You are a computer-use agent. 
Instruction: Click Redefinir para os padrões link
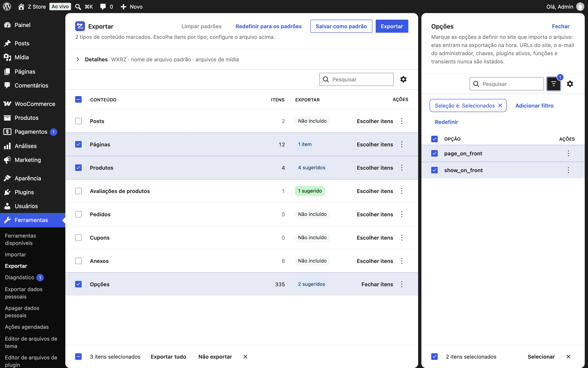click(268, 26)
